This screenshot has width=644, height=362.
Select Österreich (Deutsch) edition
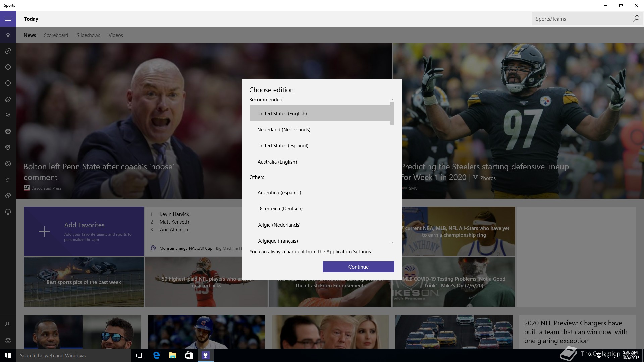[x=320, y=208]
